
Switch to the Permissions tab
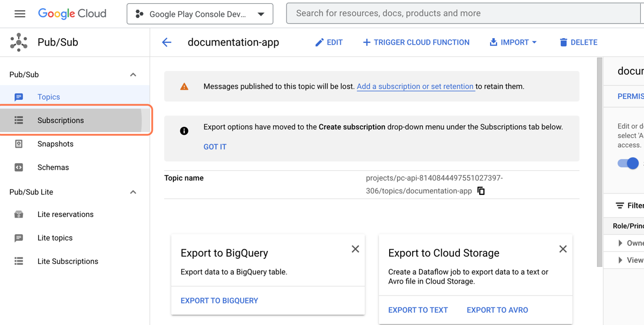tap(631, 96)
